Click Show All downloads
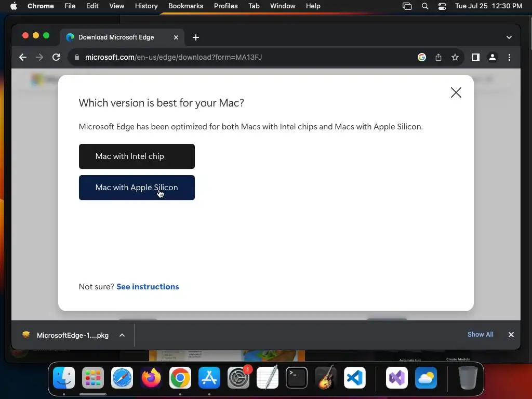Viewport: 532px width, 399px height. [x=481, y=335]
